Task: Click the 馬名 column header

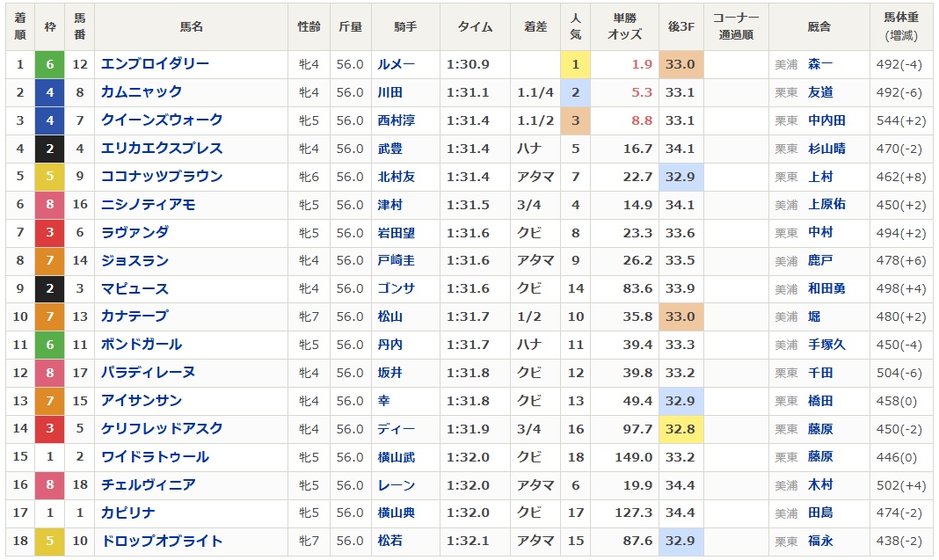Action: [x=191, y=27]
